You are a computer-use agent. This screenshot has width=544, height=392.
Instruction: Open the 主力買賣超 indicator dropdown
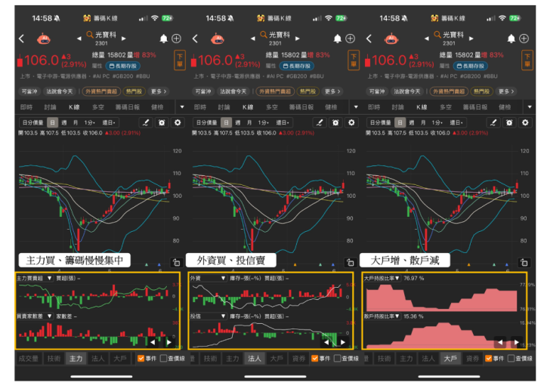click(34, 278)
